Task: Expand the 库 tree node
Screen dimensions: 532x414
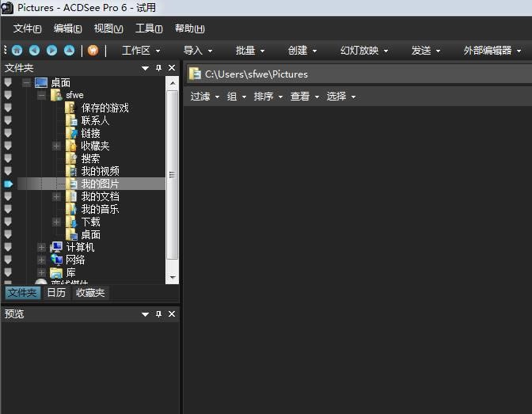Action: (x=41, y=272)
